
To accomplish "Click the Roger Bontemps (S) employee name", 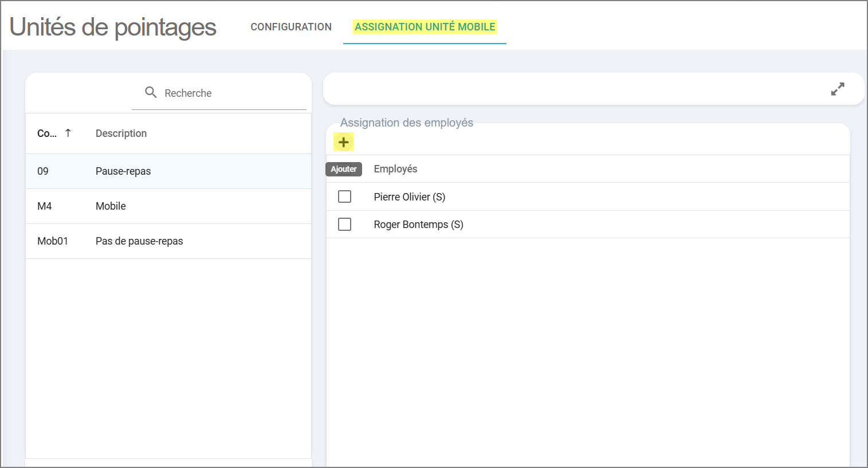I will [418, 225].
